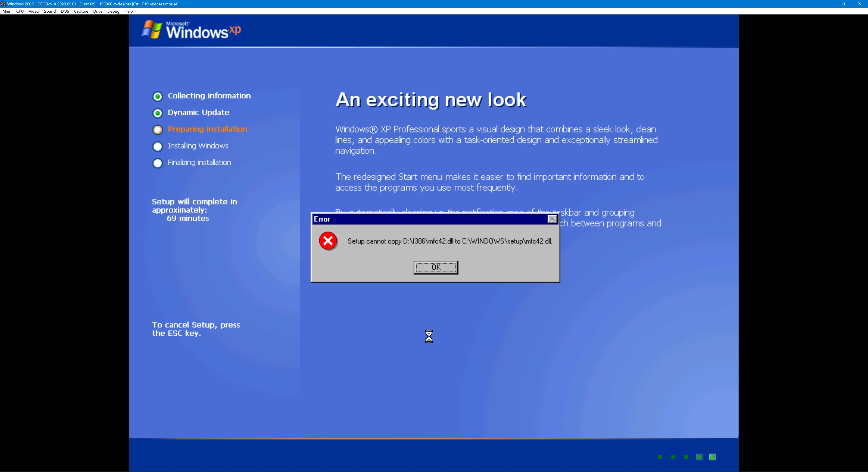Click the fourth highlighted progress square
Viewport: 868px width, 472px height.
pyautogui.click(x=699, y=457)
